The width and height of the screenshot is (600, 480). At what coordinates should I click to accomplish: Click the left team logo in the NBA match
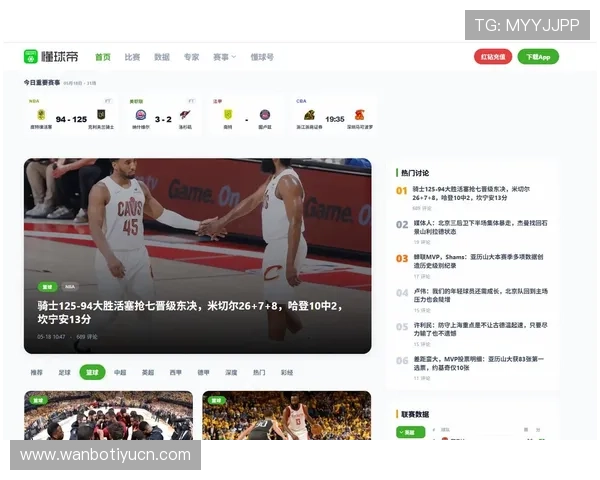pyautogui.click(x=41, y=114)
